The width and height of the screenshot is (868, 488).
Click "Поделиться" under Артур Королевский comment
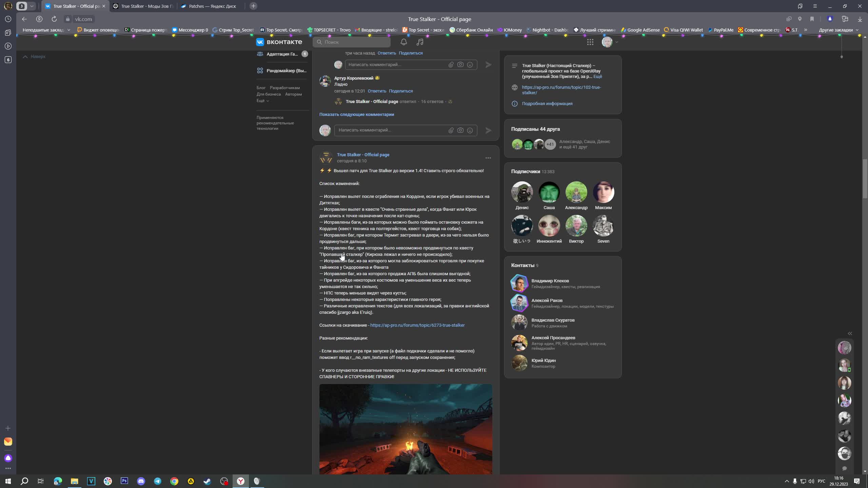point(401,91)
